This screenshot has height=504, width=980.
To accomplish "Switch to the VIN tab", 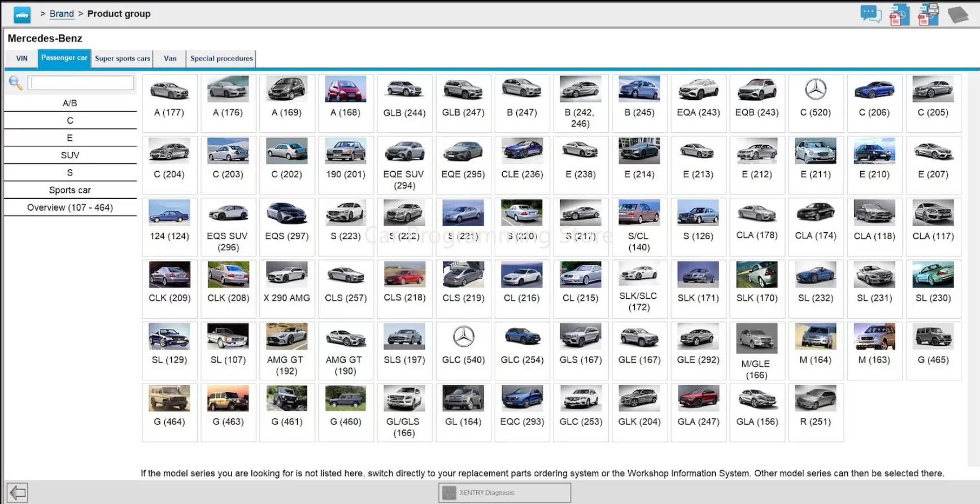I will point(22,59).
